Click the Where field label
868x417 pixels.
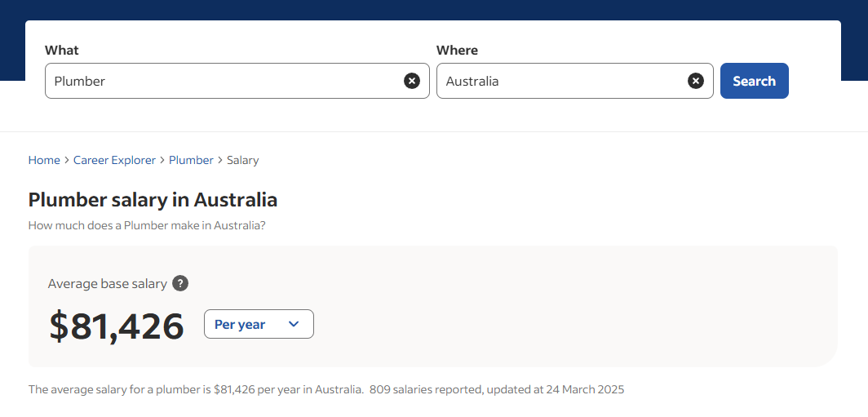pos(457,51)
